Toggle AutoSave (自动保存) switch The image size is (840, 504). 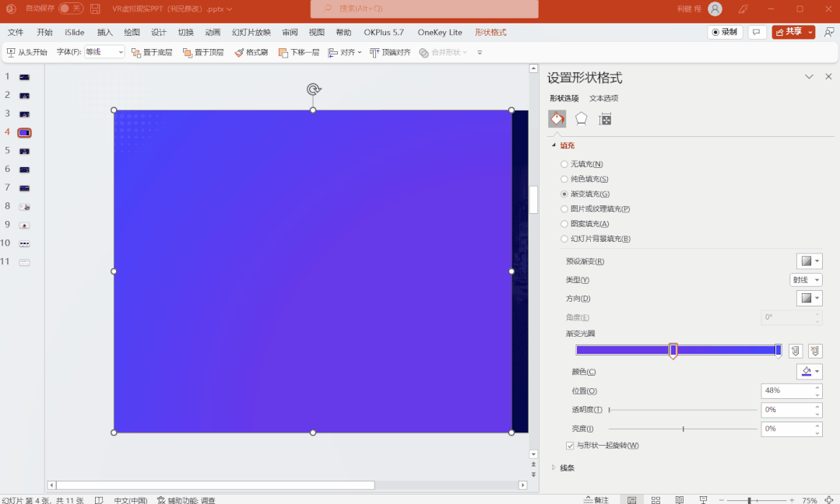[71, 8]
